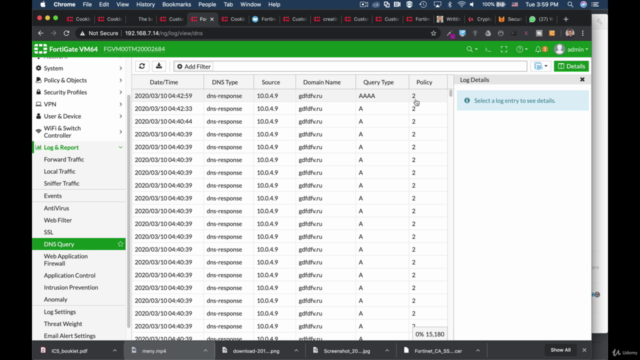Open Chrome three-dot menu
The width and height of the screenshot is (640, 360).
point(583,33)
